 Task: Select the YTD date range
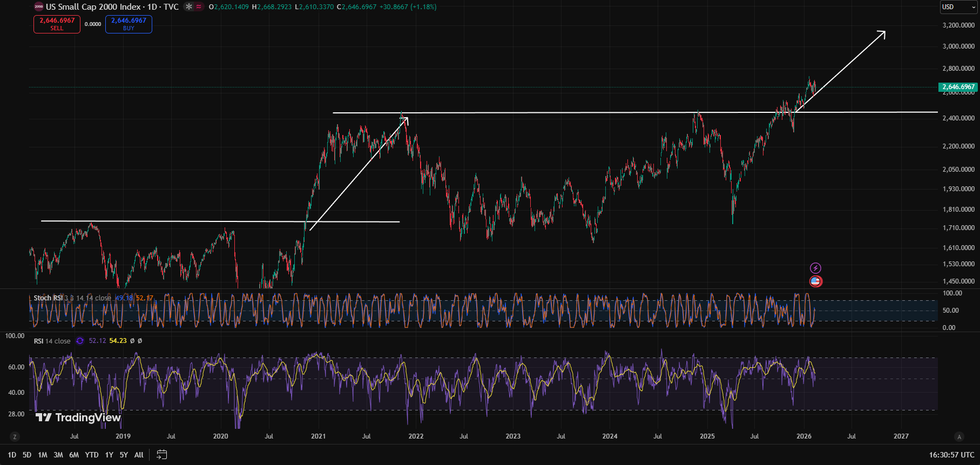92,455
